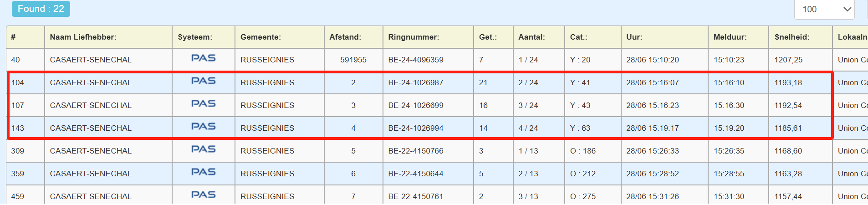Open the 100 rows-per-page dropdown
868x205 pixels.
click(x=824, y=9)
